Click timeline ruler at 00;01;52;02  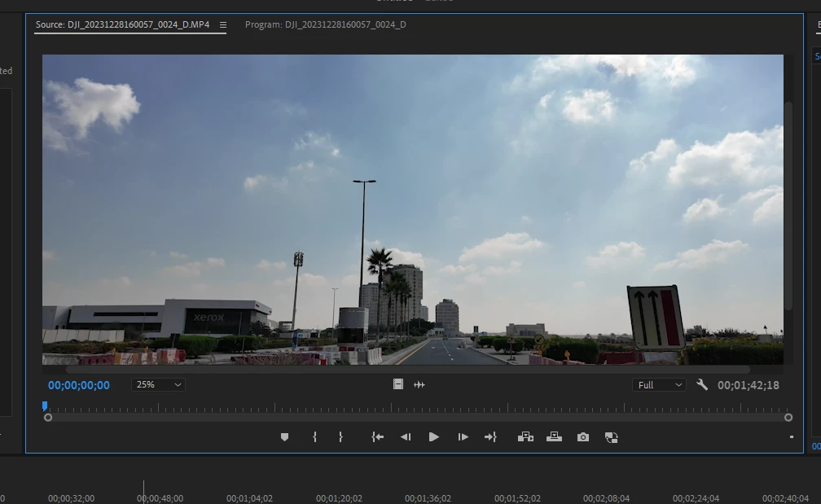517,498
